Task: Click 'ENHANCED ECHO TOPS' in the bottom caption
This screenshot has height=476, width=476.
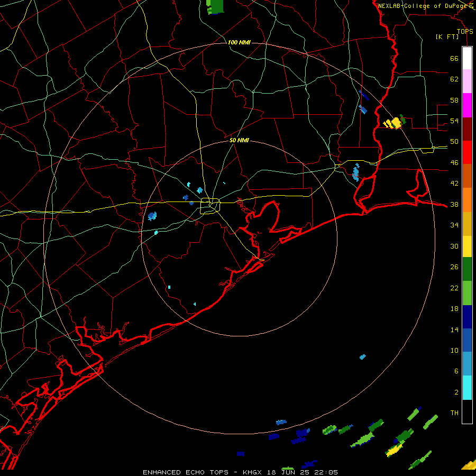Action: (x=186, y=472)
